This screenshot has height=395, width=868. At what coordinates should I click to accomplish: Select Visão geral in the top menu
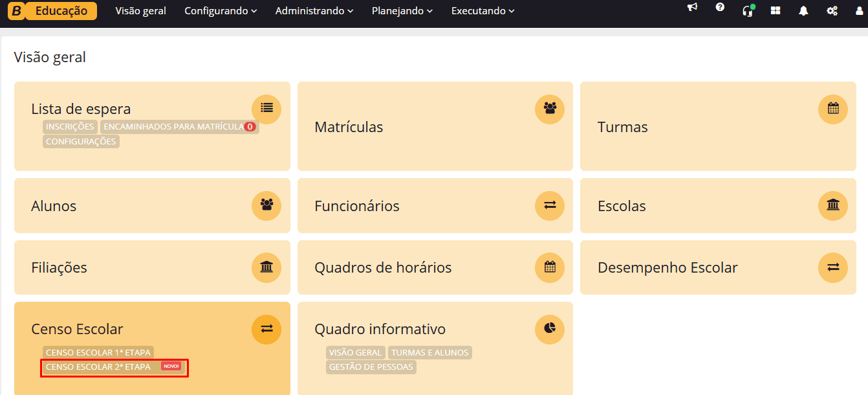pos(140,10)
